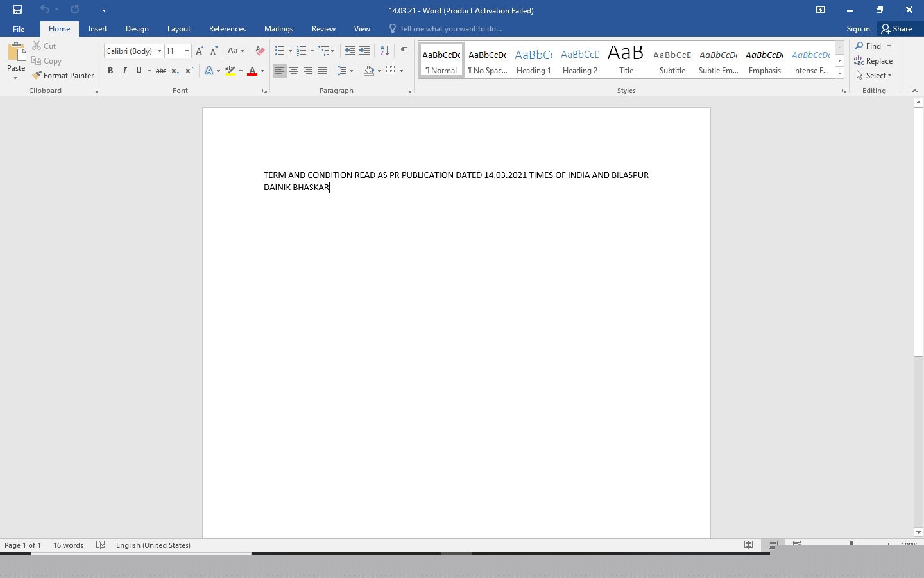The image size is (924, 578).
Task: Open the Change Case Aa menu
Action: (x=235, y=51)
